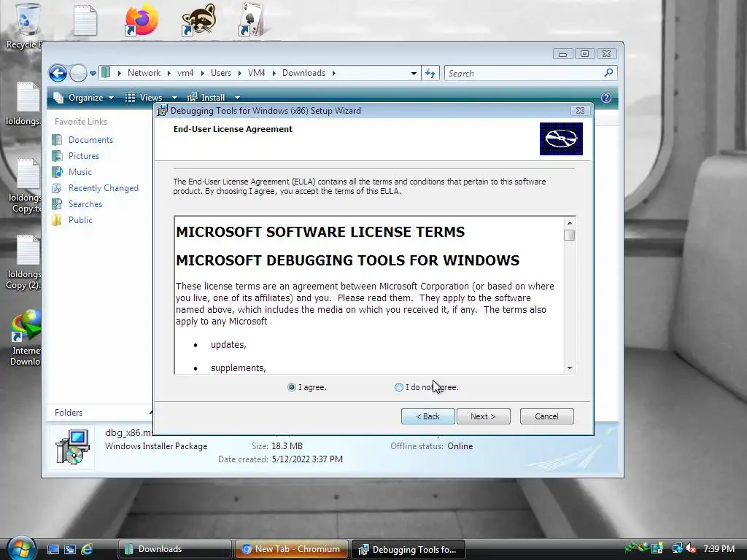Open the Organize menu
Image resolution: width=747 pixels, height=560 pixels.
pyautogui.click(x=85, y=98)
